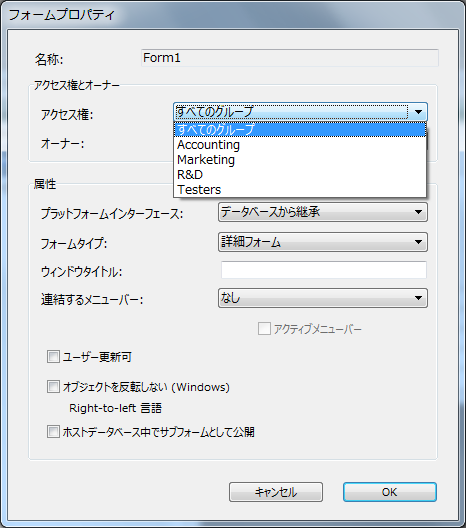The image size is (466, 528).
Task: Focus the 名称 field containing Form1
Action: point(290,58)
